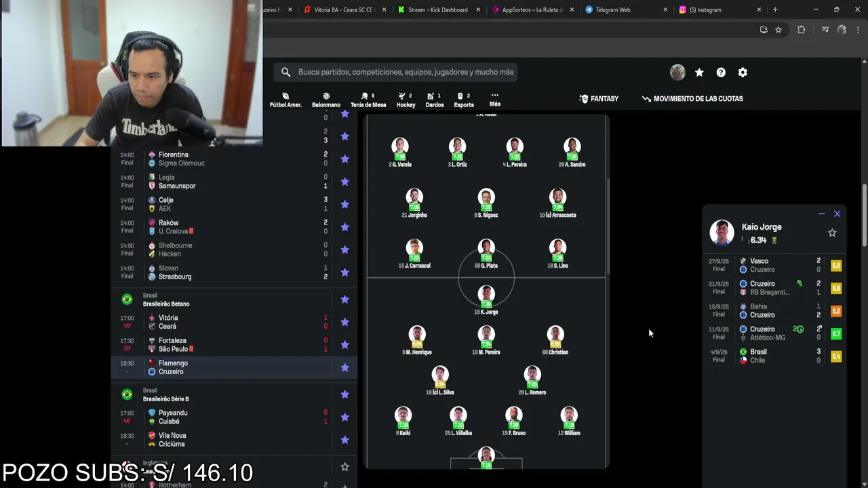
Task: Switch to Stream - Kick Dashboard tab
Action: click(x=439, y=9)
